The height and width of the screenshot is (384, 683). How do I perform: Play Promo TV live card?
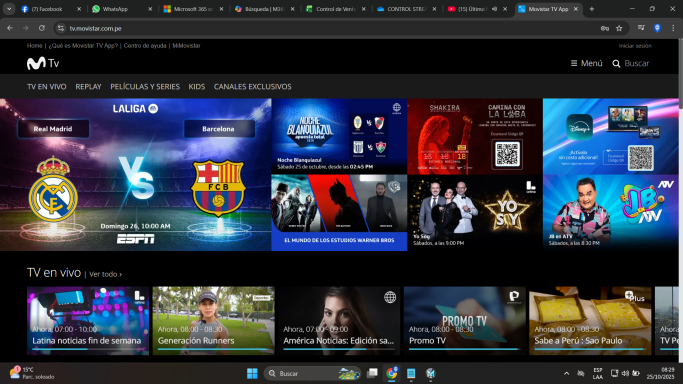tap(464, 320)
